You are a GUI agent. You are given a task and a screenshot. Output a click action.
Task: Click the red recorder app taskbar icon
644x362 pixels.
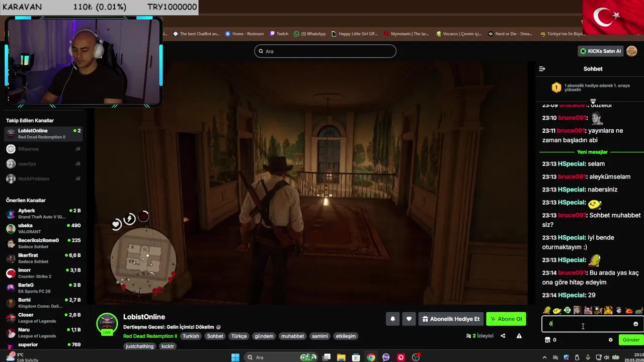pos(401,357)
